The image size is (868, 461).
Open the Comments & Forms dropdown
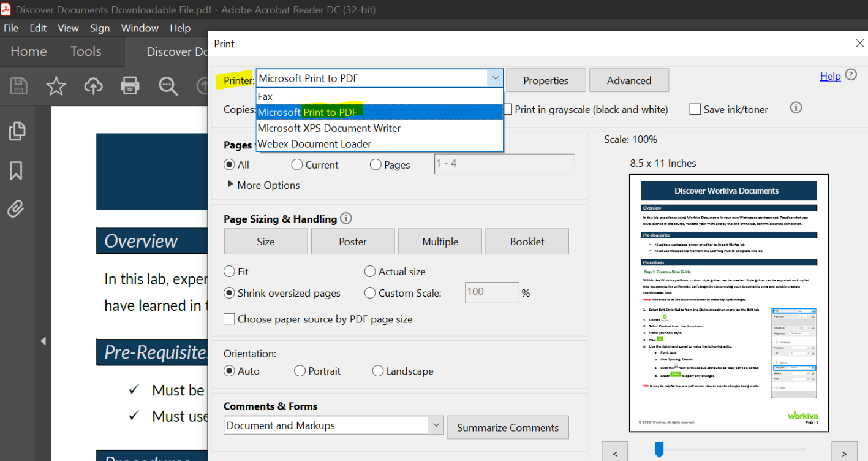333,425
